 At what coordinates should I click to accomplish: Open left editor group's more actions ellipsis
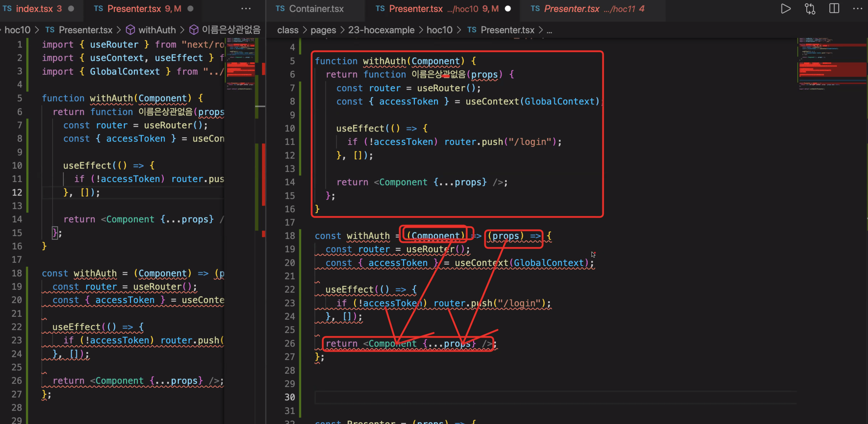coord(246,8)
